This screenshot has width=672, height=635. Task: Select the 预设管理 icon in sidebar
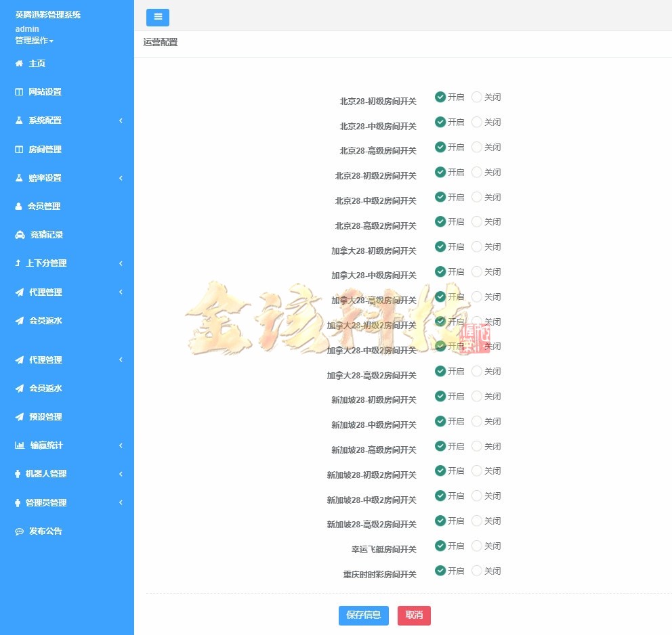coord(18,416)
